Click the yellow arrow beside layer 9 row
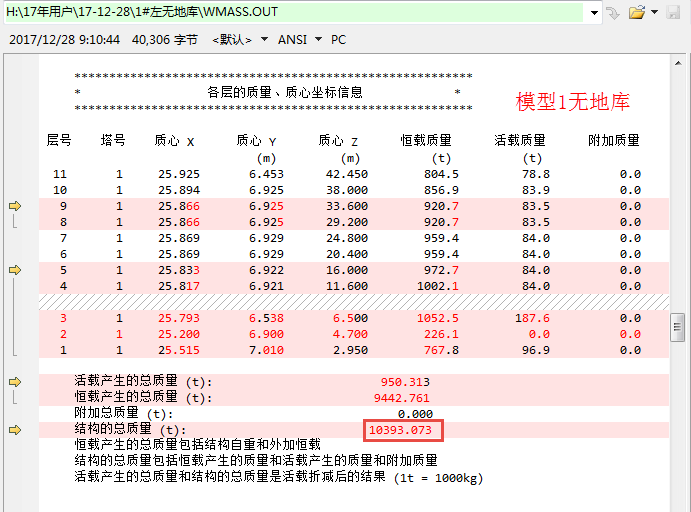The height and width of the screenshot is (512, 691). 15,205
